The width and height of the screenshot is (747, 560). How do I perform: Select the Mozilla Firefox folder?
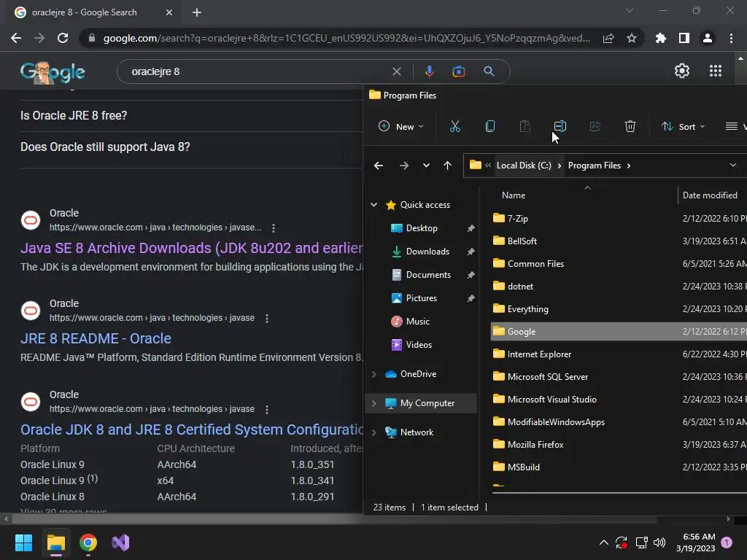click(x=535, y=445)
